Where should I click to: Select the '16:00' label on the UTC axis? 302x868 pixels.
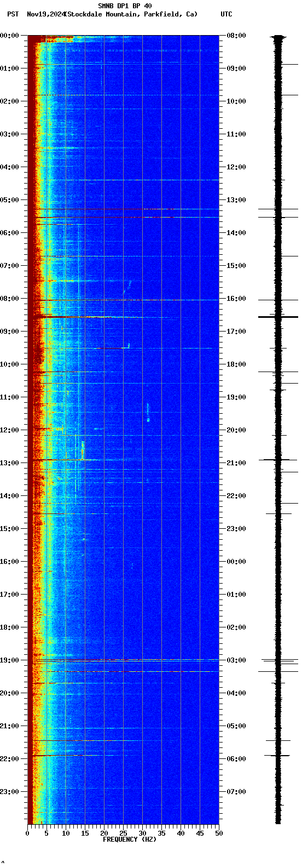[236, 299]
